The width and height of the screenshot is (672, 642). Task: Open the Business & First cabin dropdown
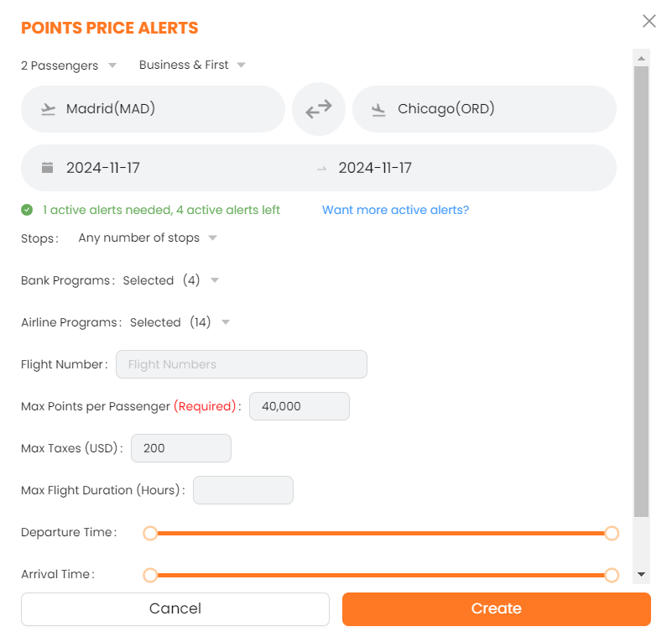[x=192, y=65]
